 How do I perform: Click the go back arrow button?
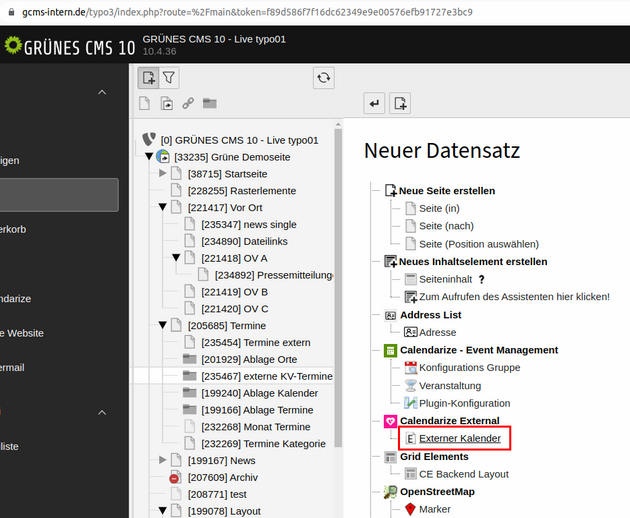click(x=374, y=103)
